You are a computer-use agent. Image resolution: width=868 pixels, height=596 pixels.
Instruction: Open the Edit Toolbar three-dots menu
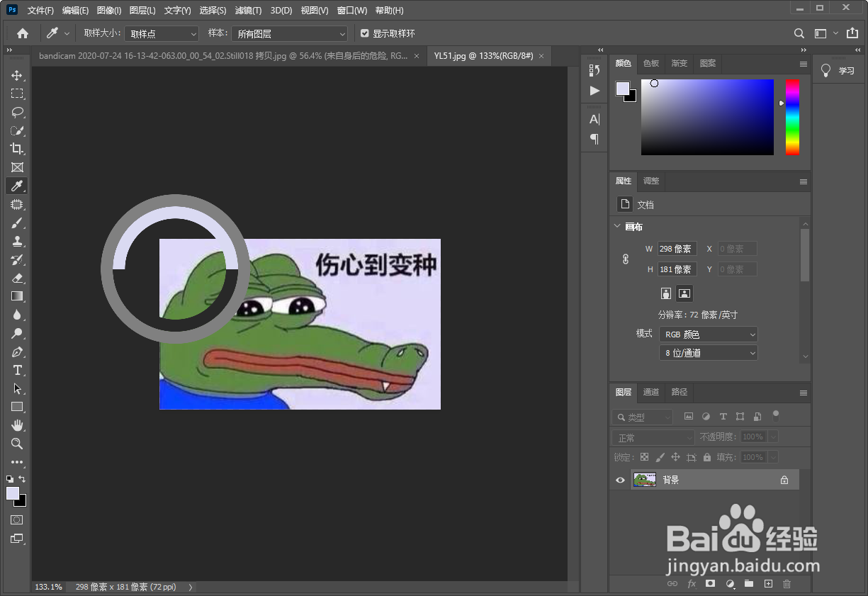point(17,462)
